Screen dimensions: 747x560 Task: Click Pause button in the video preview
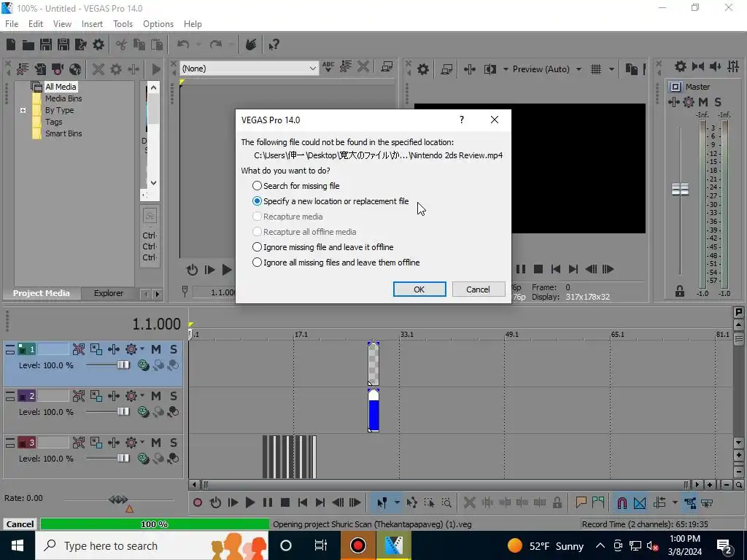click(521, 269)
